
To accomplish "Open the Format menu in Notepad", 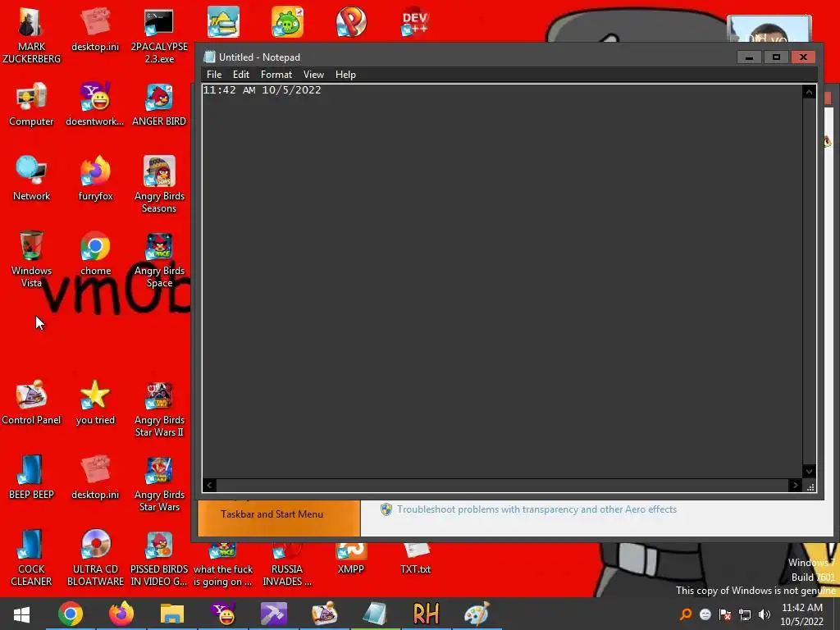I will pos(276,75).
